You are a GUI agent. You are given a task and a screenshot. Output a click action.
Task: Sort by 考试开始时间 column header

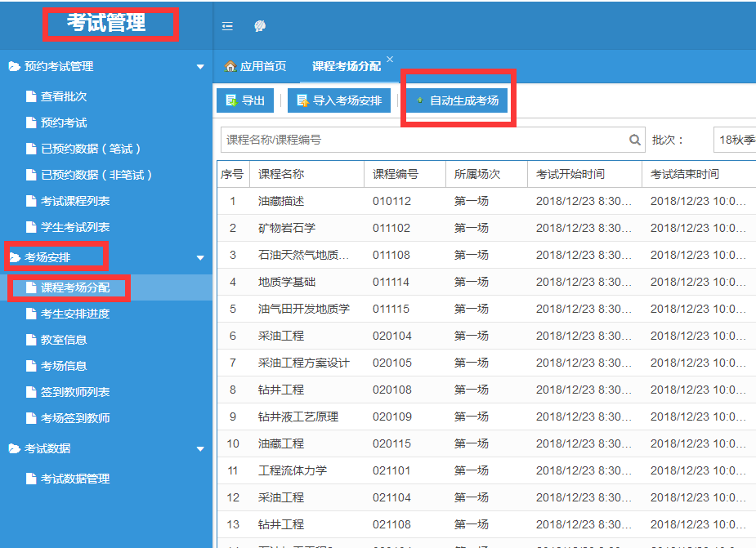(x=570, y=174)
